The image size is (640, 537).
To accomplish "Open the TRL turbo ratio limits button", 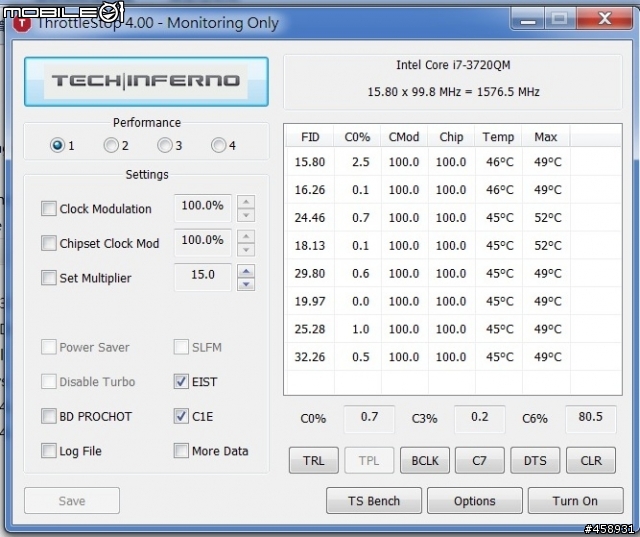I will click(313, 460).
